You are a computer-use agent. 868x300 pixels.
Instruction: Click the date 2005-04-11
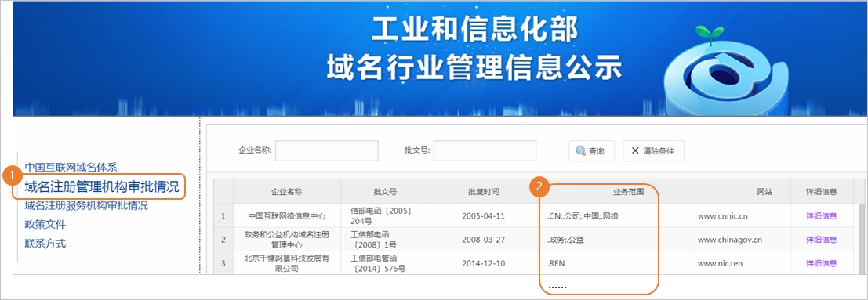click(483, 216)
